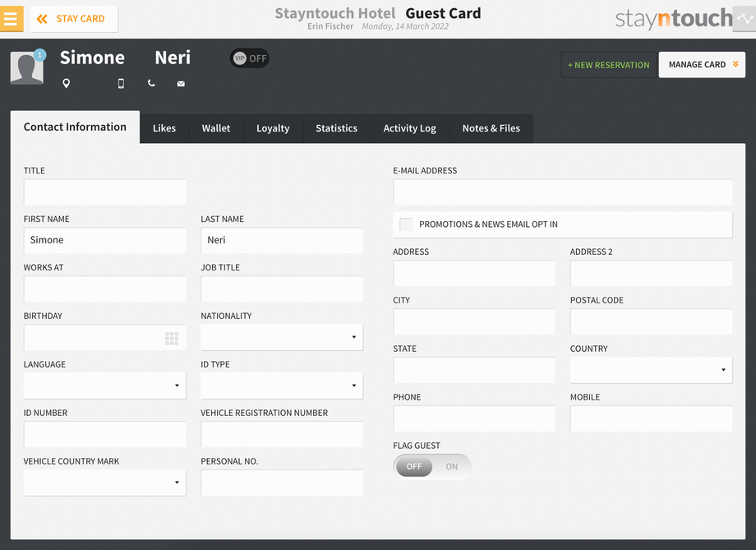Click the Personal No. field
Screen dimensions: 756x550
coord(282,483)
